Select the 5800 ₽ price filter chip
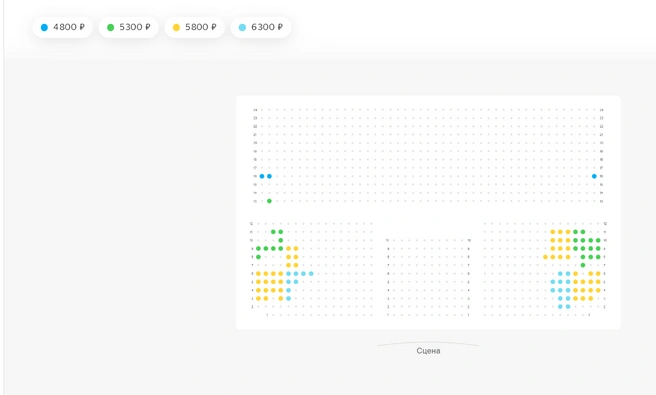The image size is (656, 395). pyautogui.click(x=195, y=27)
